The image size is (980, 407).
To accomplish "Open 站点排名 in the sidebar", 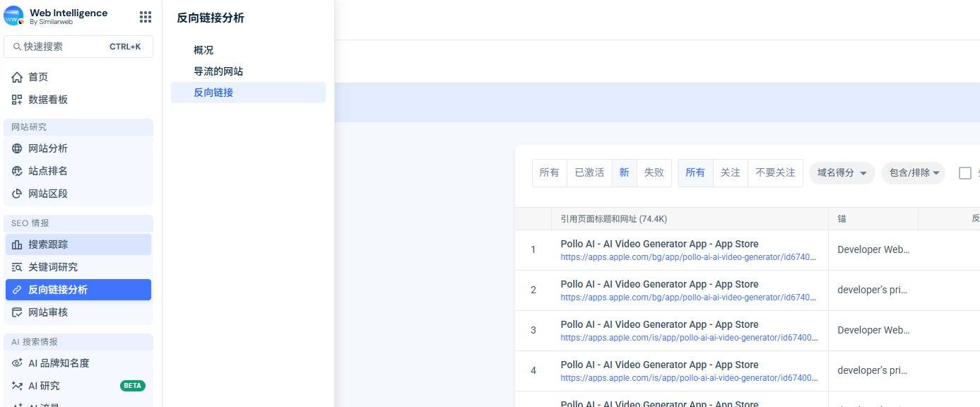I will (x=78, y=171).
